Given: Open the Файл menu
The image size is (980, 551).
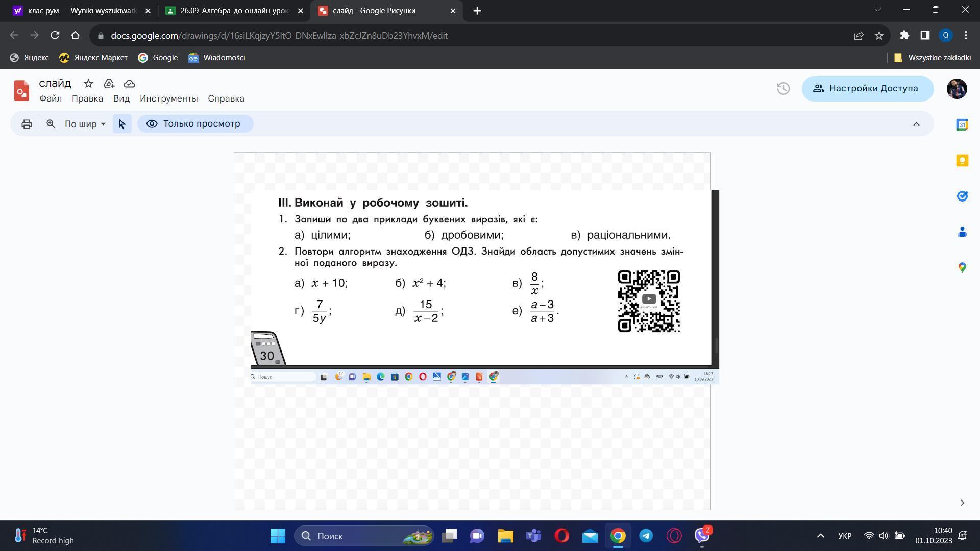Looking at the screenshot, I should [51, 98].
